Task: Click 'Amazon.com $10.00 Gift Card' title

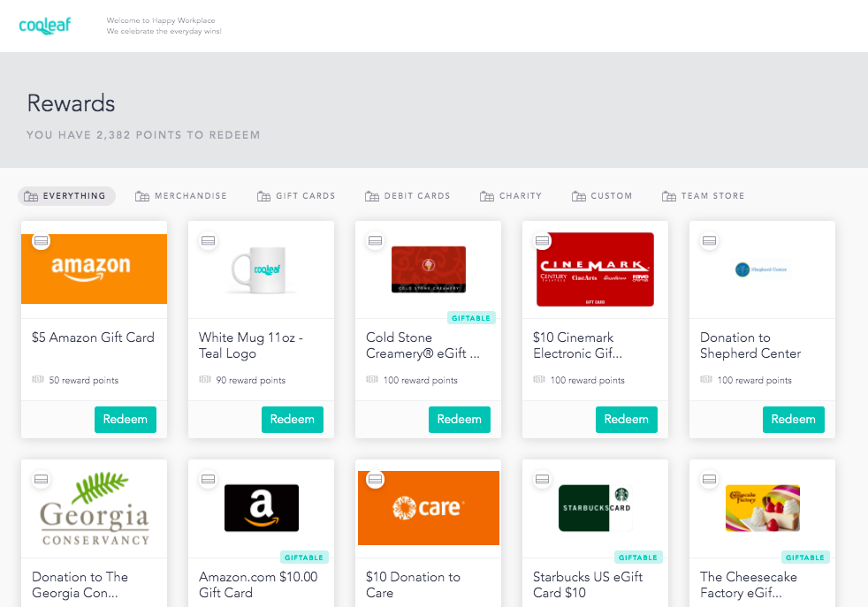Action: click(258, 585)
